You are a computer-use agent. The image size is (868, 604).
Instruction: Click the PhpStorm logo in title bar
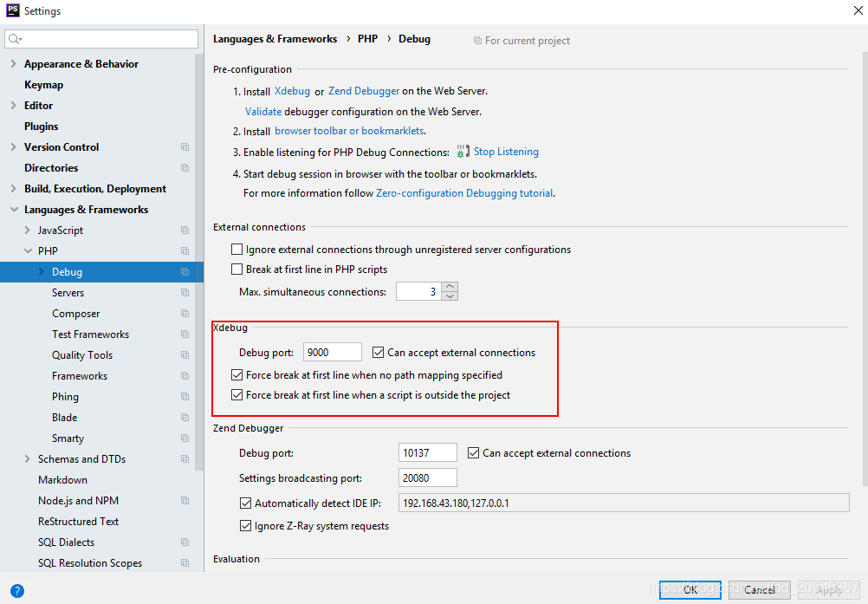tap(12, 10)
